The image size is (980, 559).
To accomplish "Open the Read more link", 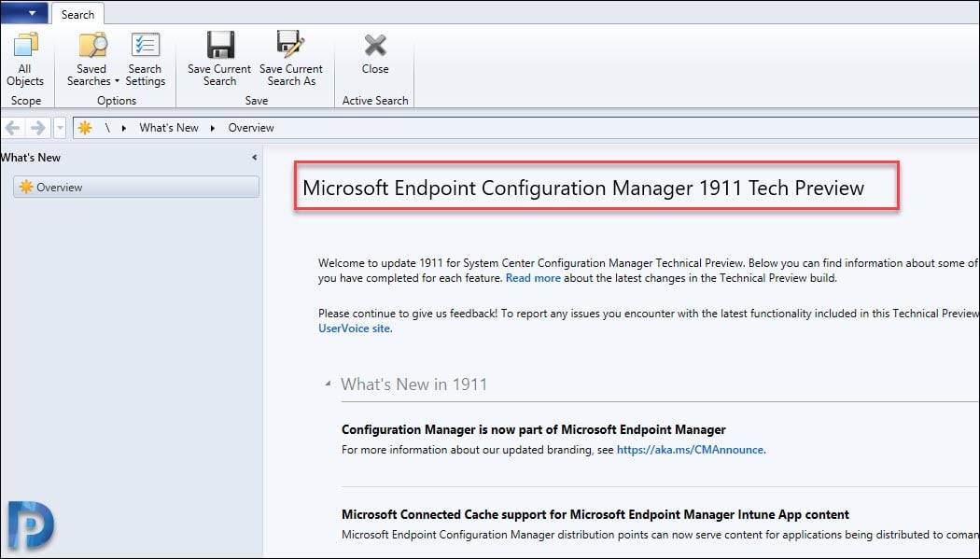I will click(x=533, y=278).
